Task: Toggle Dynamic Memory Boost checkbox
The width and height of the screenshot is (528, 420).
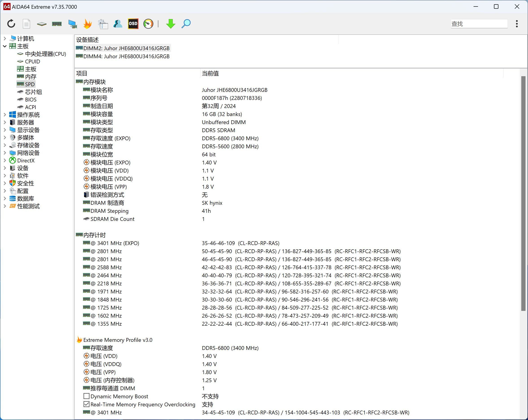Action: pyautogui.click(x=86, y=396)
